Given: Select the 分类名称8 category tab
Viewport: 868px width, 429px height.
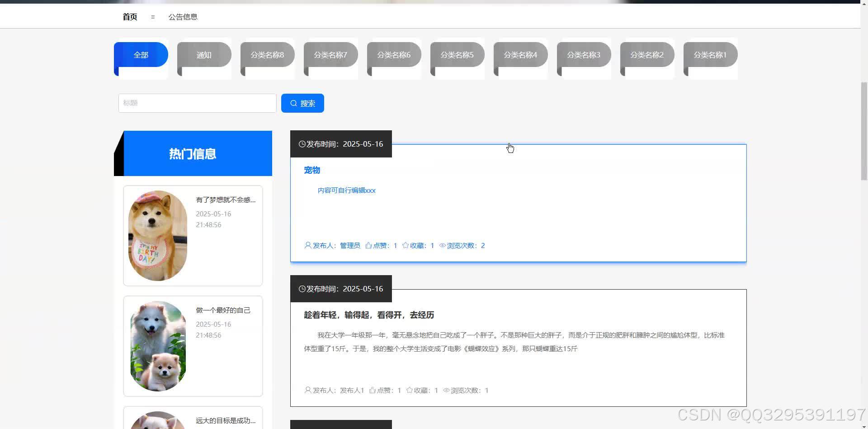Looking at the screenshot, I should [267, 54].
